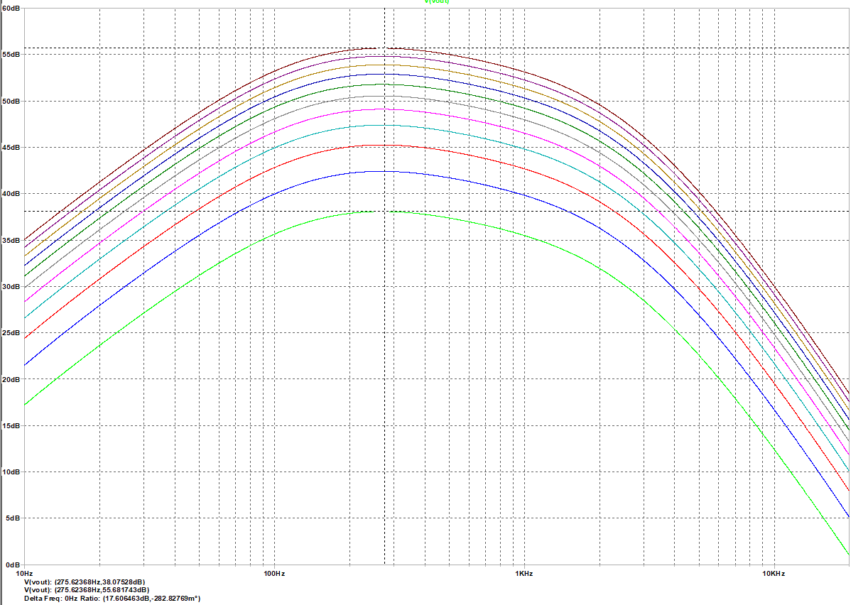Image resolution: width=868 pixels, height=605 pixels.
Task: Click the 30dB vertical axis label
Action: coord(11,286)
